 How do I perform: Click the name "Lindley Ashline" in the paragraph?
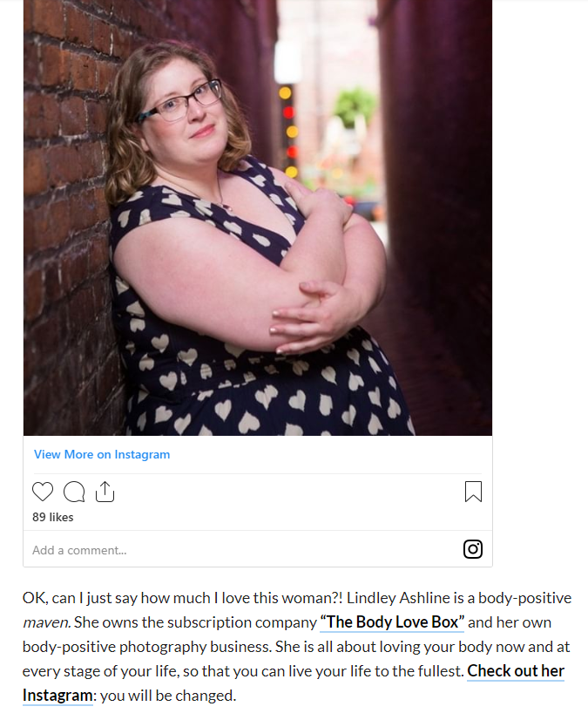tap(398, 598)
